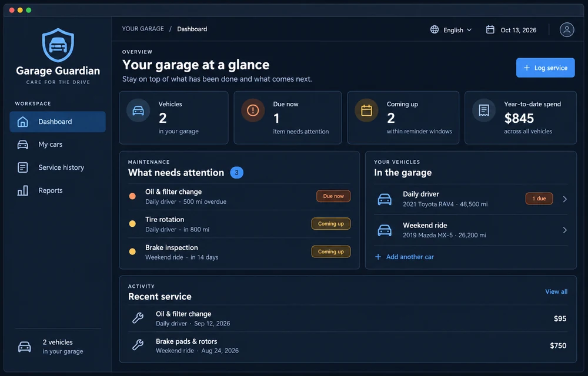This screenshot has height=376, width=588.
Task: Open the Vehicles summary card
Action: pyautogui.click(x=173, y=117)
